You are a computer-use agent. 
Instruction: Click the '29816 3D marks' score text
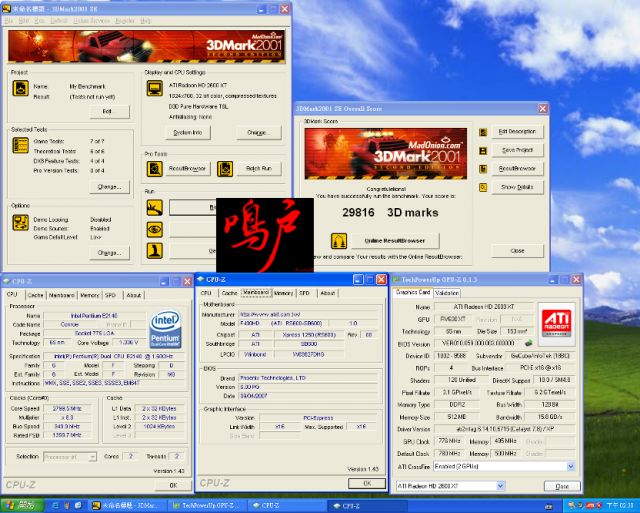390,213
